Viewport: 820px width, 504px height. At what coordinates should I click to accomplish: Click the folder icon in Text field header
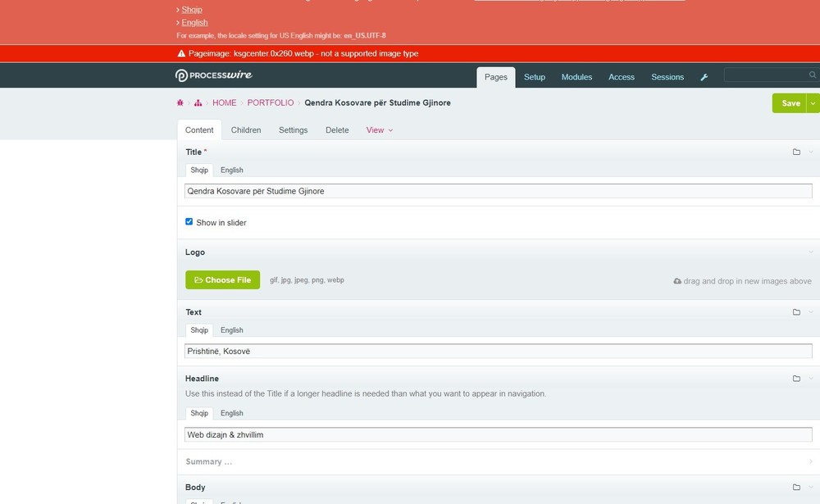point(796,312)
